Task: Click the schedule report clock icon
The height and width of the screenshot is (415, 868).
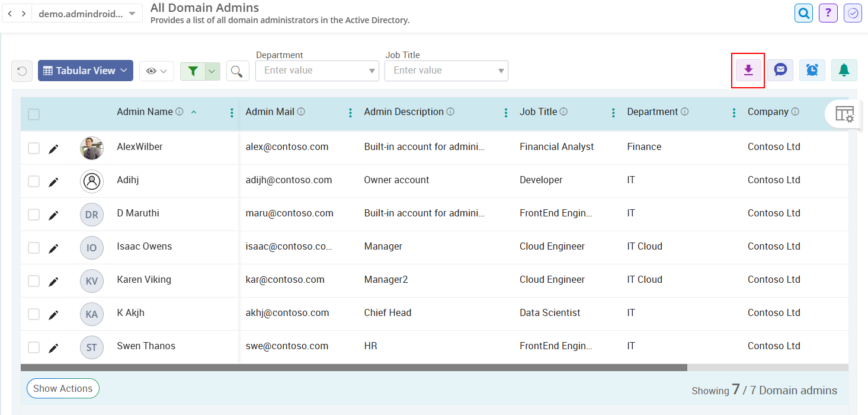Action: pos(812,70)
